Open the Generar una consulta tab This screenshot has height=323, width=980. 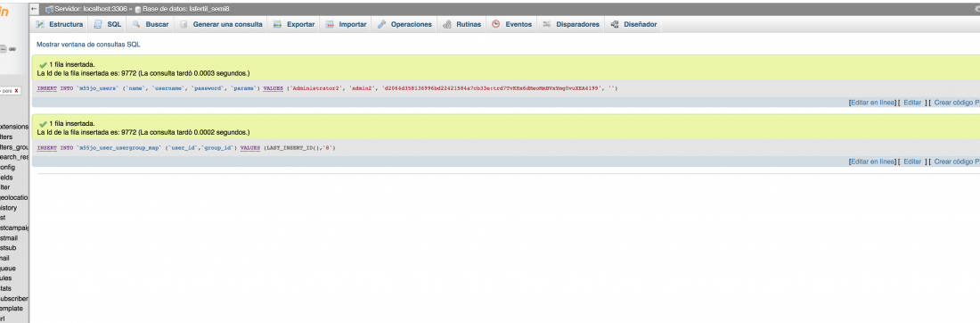(x=221, y=24)
